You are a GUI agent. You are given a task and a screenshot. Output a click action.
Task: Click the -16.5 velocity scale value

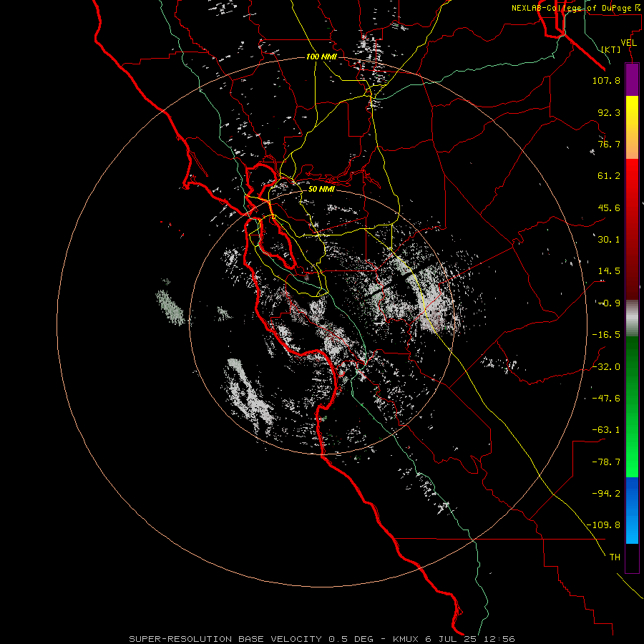coord(606,335)
